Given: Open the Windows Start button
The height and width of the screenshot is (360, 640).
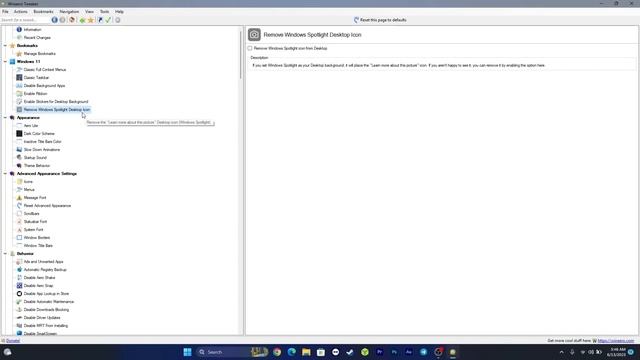Looking at the screenshot, I should 187,352.
